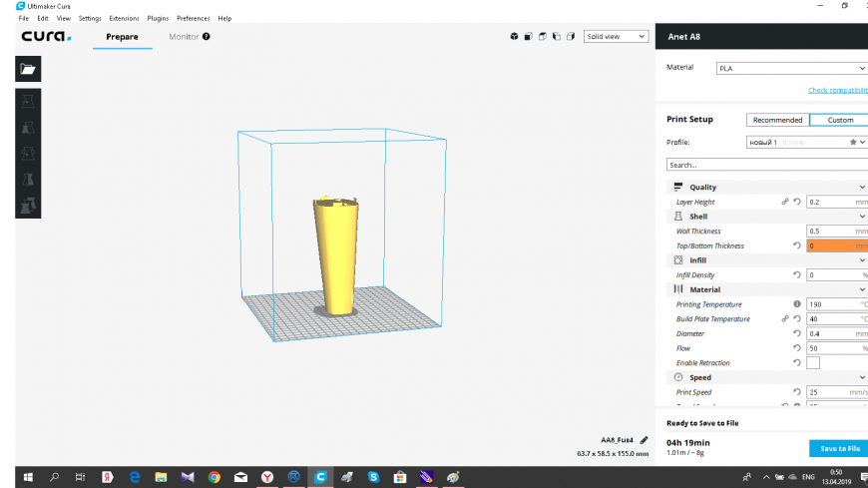This screenshot has width=868, height=488.
Task: Switch camera to left side view icon
Action: point(557,37)
